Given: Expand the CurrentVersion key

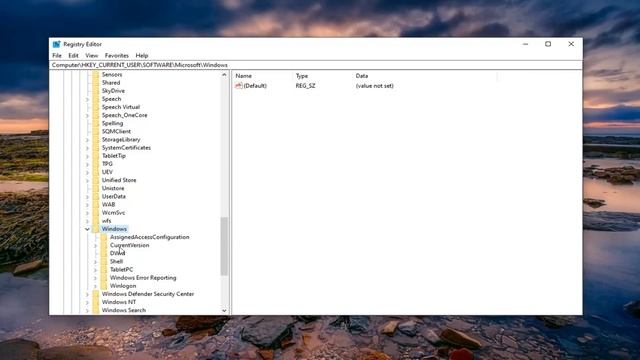Looking at the screenshot, I should coord(95,245).
